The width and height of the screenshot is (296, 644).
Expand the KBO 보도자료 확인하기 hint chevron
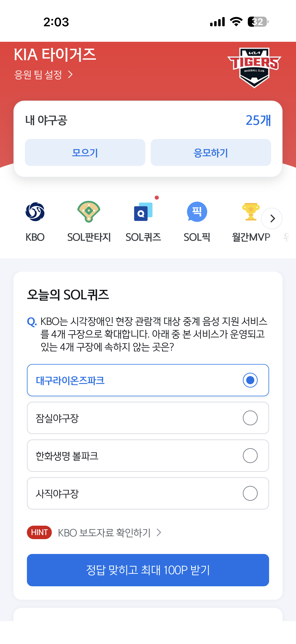(159, 533)
